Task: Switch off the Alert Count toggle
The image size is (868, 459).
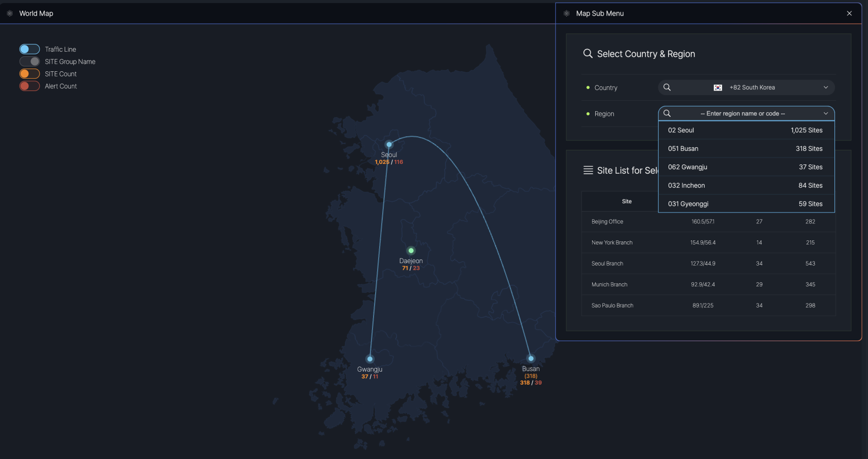Action: click(x=29, y=86)
